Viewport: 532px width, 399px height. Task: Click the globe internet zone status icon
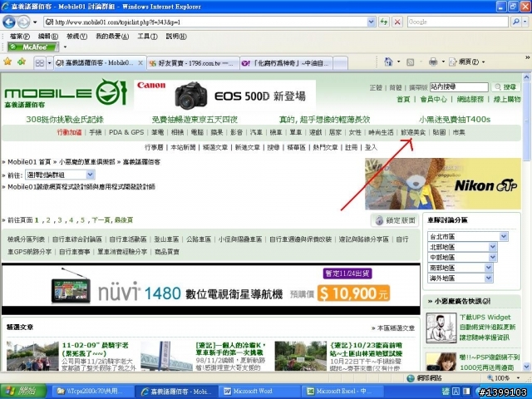pos(411,377)
